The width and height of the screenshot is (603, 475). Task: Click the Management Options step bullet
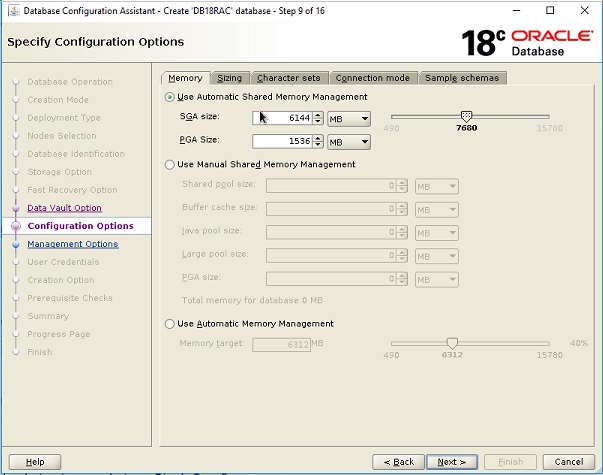tap(16, 244)
